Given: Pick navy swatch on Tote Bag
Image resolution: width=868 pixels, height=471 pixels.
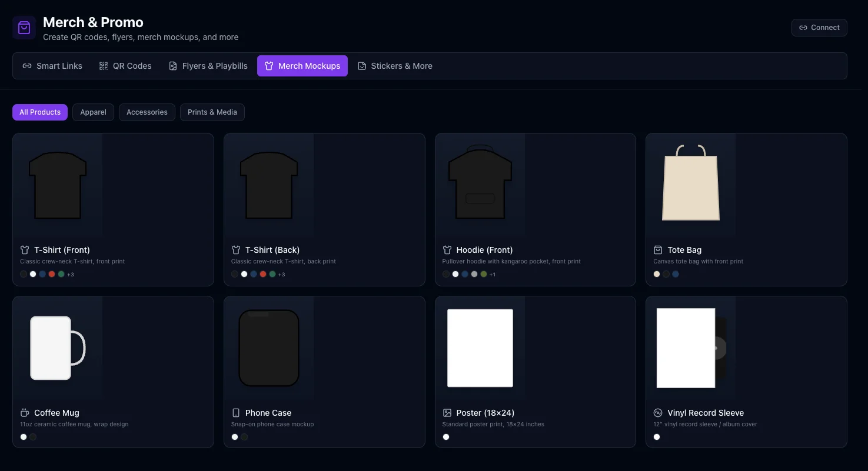Looking at the screenshot, I should click(676, 274).
